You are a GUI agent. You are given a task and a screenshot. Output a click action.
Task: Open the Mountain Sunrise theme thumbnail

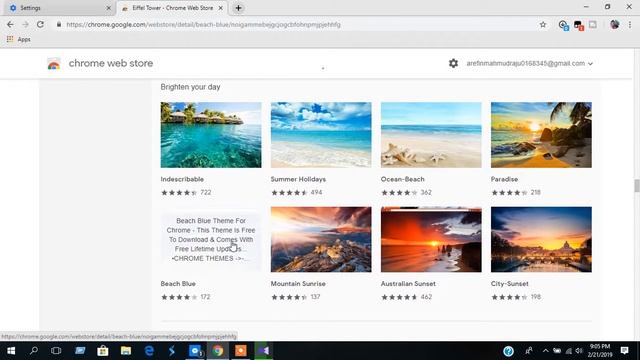click(x=321, y=239)
